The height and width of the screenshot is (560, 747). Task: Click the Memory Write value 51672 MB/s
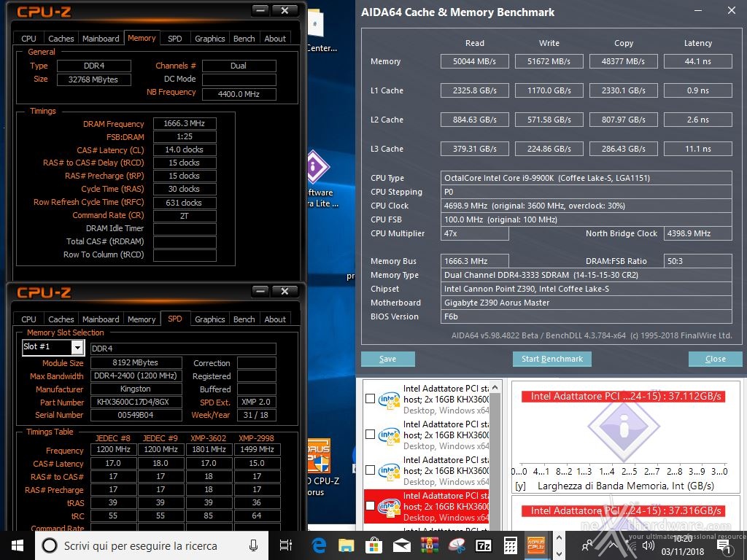coord(549,61)
